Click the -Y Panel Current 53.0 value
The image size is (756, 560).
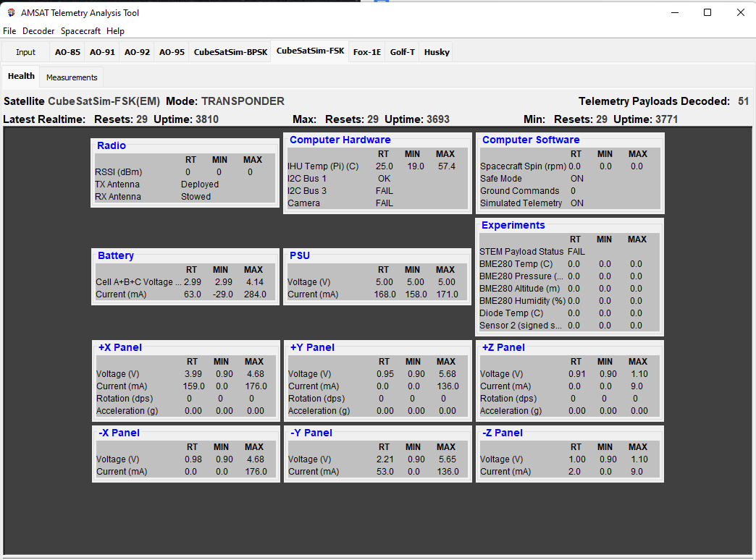click(385, 471)
